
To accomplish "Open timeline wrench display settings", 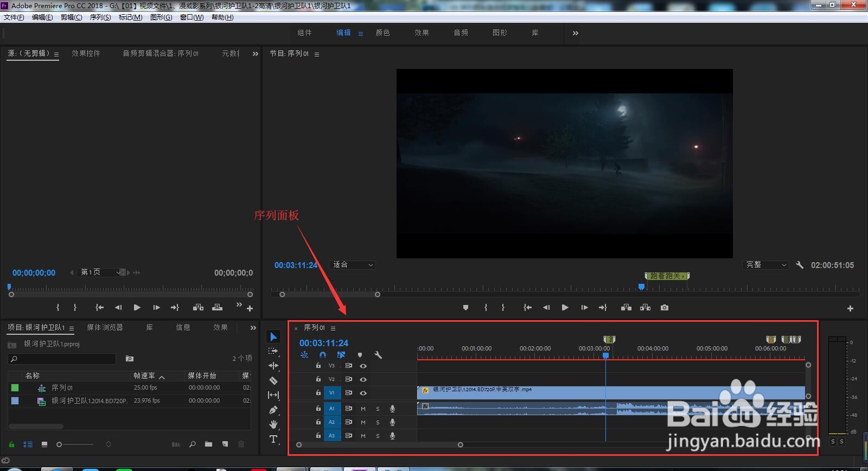I will tap(378, 355).
